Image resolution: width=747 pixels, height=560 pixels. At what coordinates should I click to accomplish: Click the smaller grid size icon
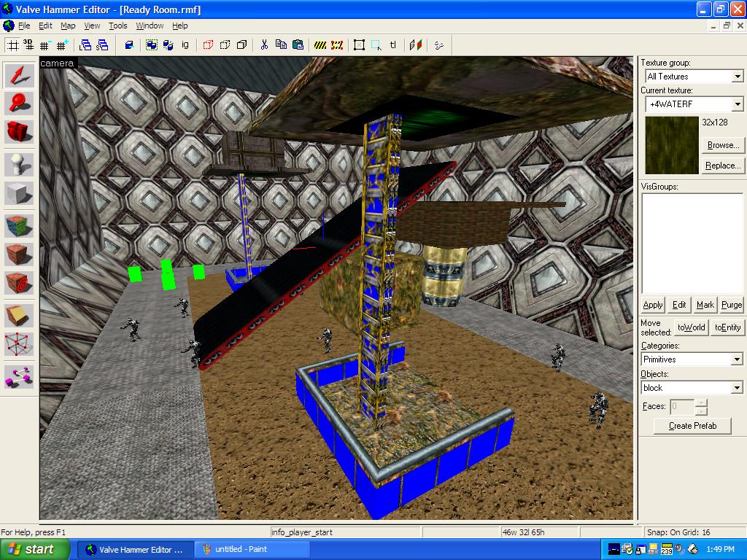(45, 45)
